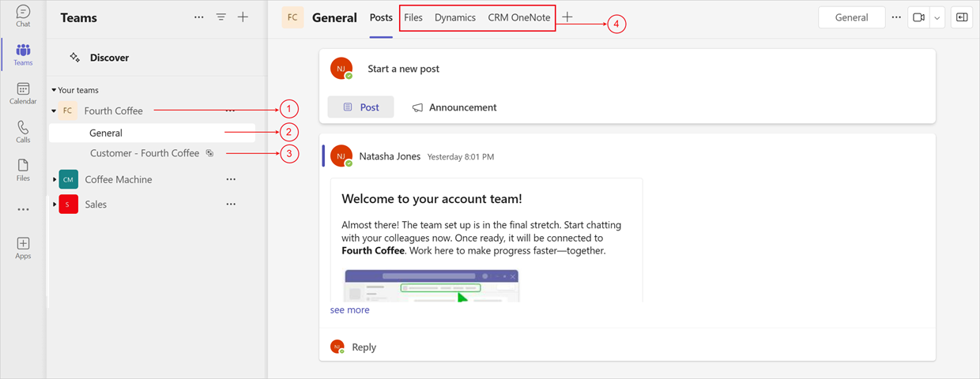Click Start a new post field
The width and height of the screenshot is (980, 379).
403,69
